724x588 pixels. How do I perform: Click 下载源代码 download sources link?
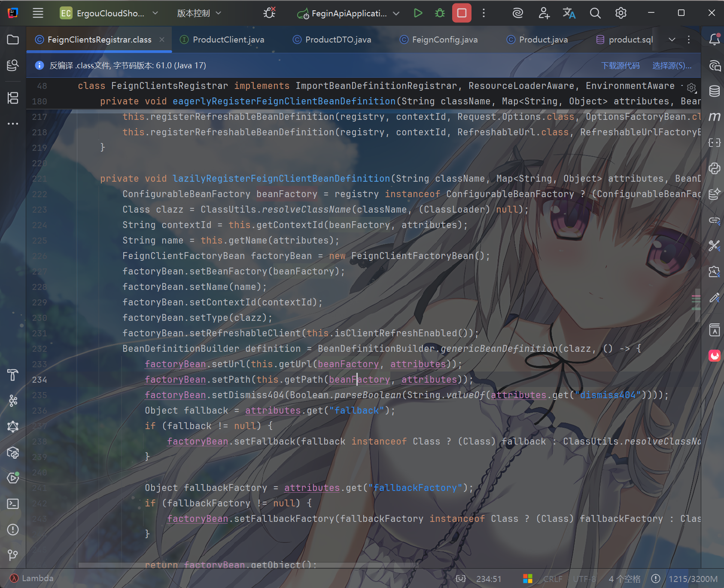tap(620, 65)
